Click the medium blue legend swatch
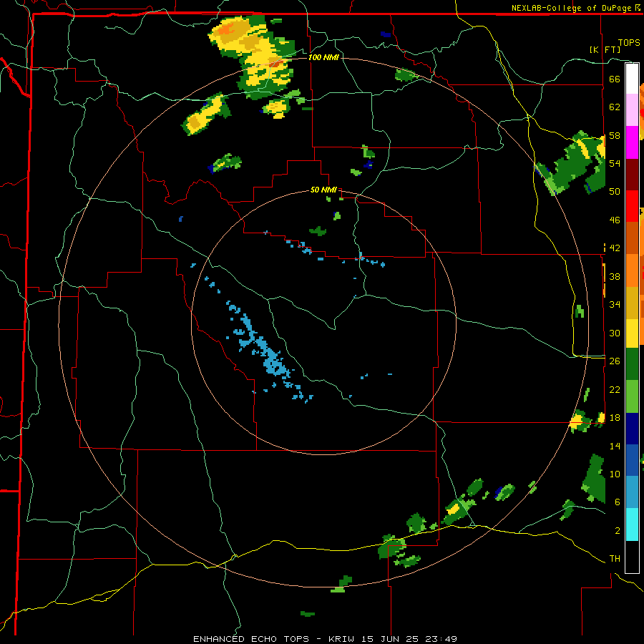 coord(632,460)
